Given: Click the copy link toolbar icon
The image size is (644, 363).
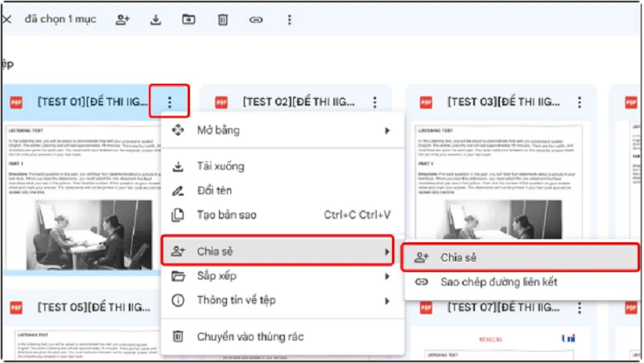Looking at the screenshot, I should [256, 19].
